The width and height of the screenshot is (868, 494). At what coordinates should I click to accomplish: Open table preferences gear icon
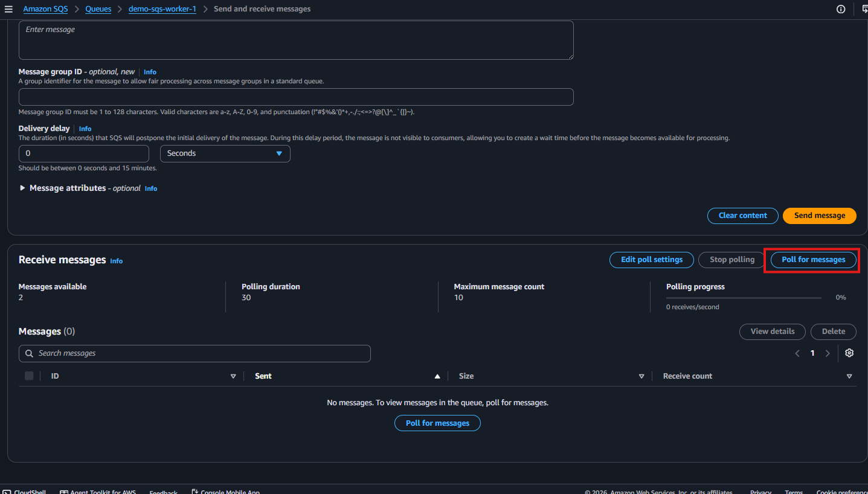pyautogui.click(x=849, y=353)
